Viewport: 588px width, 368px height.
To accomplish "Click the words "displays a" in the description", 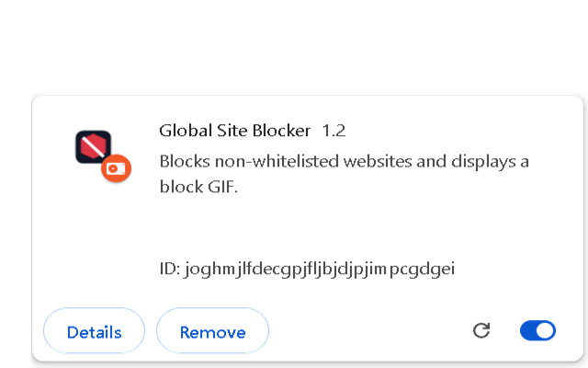I will (490, 162).
